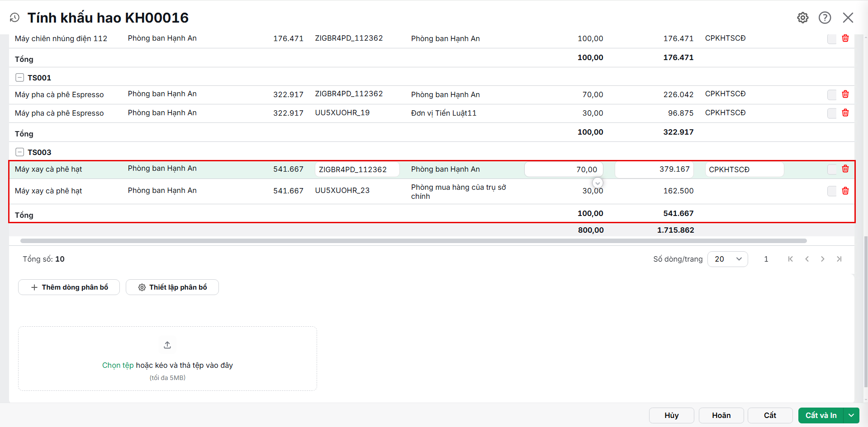Click grand total 800,00

tap(591, 230)
